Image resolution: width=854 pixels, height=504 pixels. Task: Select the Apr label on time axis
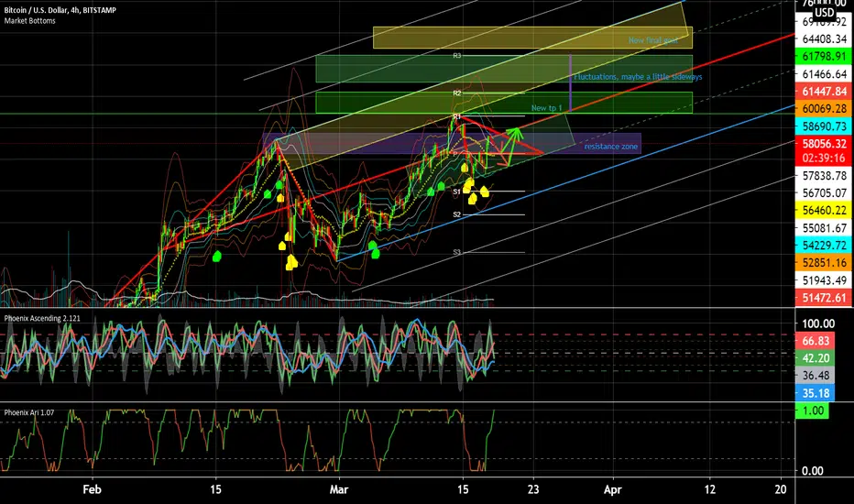tap(613, 489)
